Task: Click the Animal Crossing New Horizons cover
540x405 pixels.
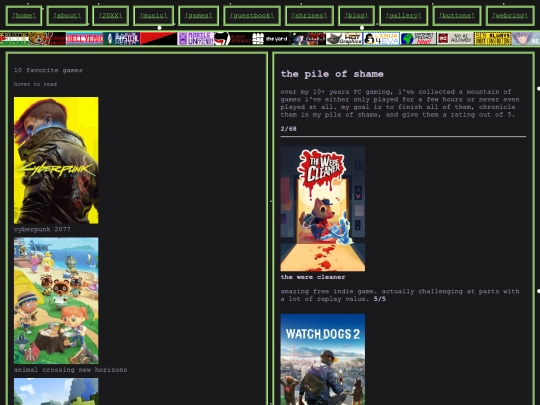Action: [x=56, y=301]
